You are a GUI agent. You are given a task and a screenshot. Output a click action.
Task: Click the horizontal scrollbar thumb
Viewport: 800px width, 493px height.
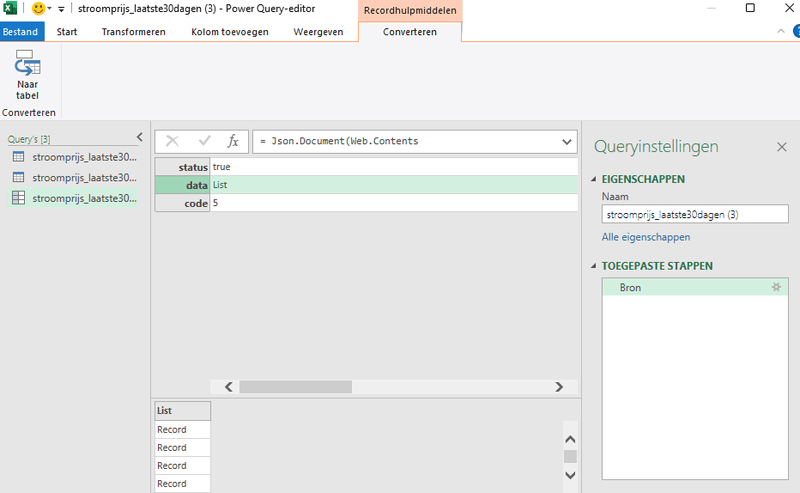tap(296, 387)
